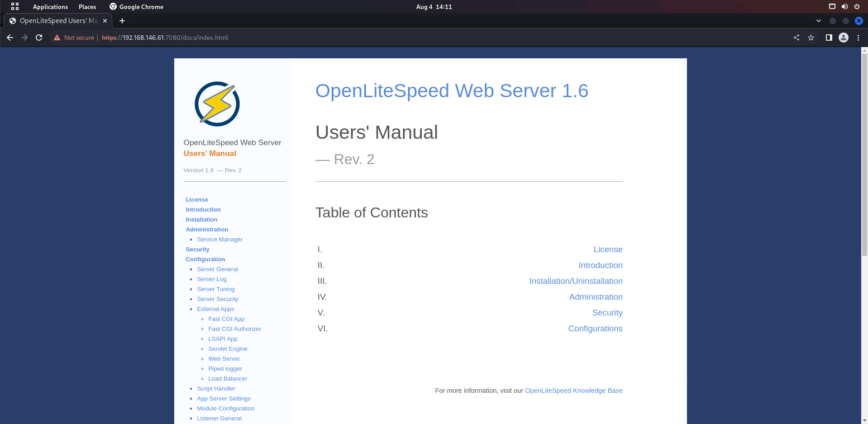The height and width of the screenshot is (424, 868).
Task: Select the OpenLiteSpeed Users' Manual tab
Action: [x=58, y=21]
